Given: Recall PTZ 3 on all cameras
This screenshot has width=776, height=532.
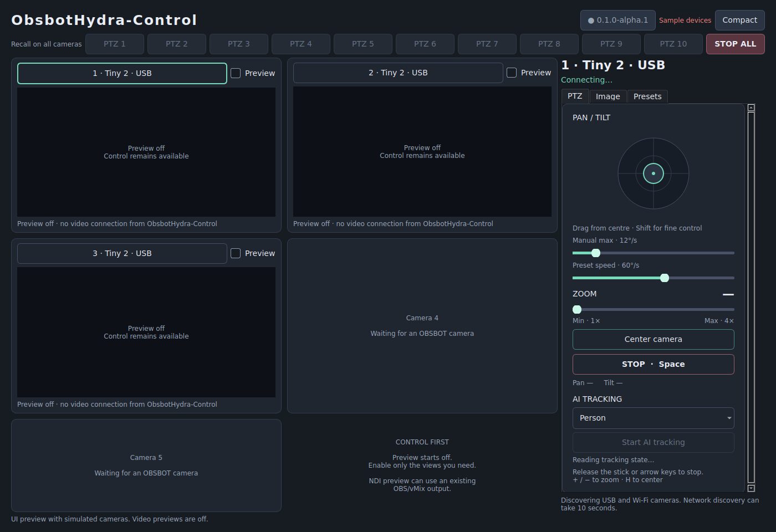Looking at the screenshot, I should [x=239, y=44].
